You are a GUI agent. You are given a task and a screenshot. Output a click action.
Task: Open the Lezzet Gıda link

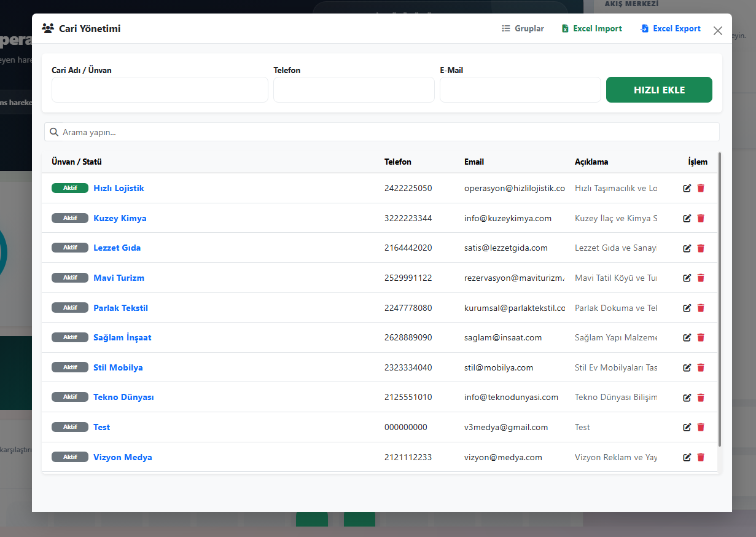117,248
